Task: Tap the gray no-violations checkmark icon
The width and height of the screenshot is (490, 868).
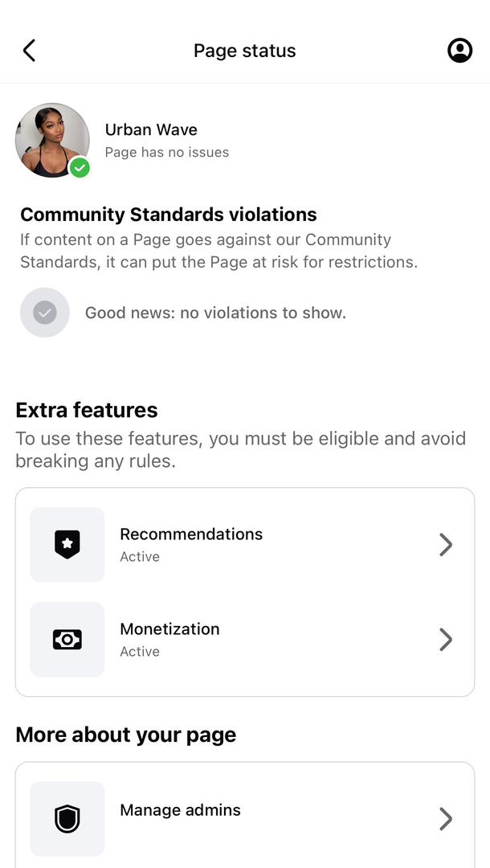Action: click(45, 313)
